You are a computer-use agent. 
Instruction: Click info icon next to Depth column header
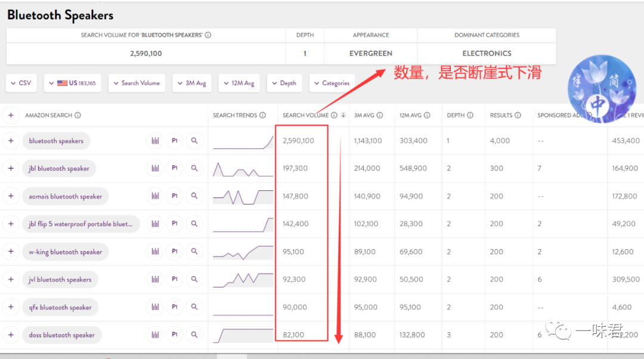coord(470,115)
